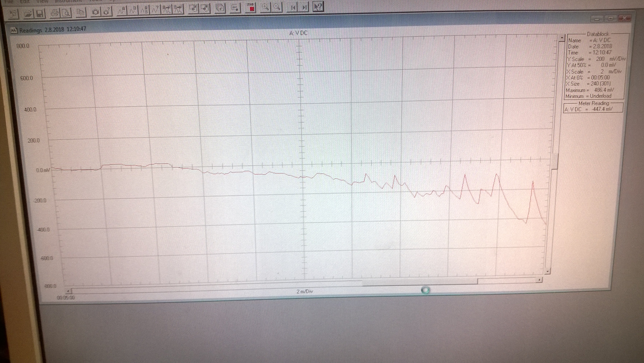Image resolution: width=644 pixels, height=363 pixels.
Task: Jump to last reading with skip-forward icon
Action: click(x=304, y=7)
